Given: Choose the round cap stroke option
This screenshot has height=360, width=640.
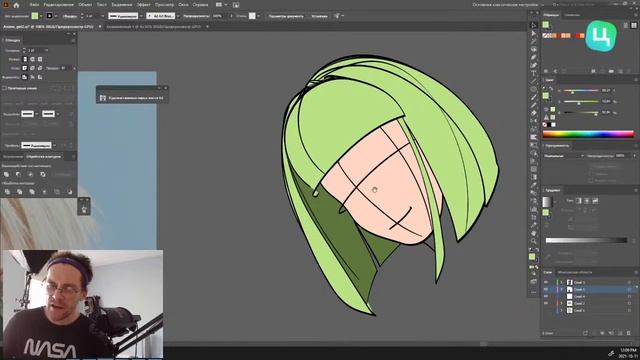Looking at the screenshot, I should pos(32,59).
